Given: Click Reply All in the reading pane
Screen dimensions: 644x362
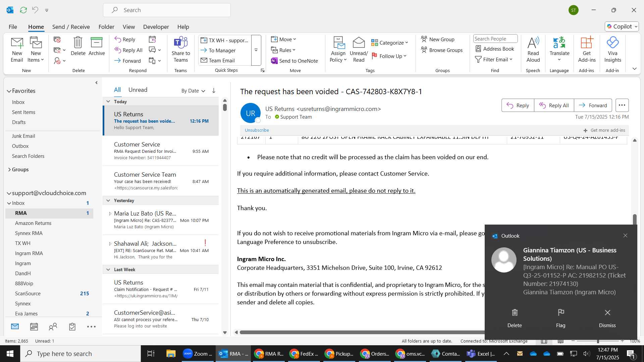Looking at the screenshot, I should click(554, 105).
